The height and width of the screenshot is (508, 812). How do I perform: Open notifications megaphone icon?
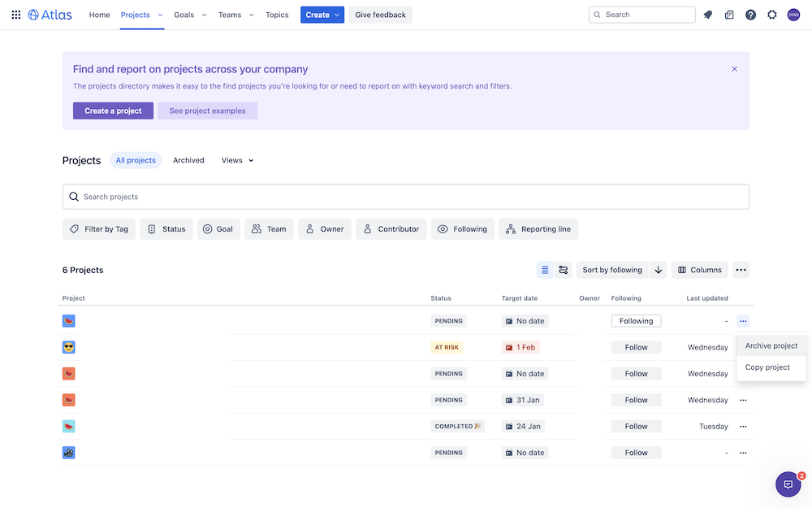(x=708, y=15)
